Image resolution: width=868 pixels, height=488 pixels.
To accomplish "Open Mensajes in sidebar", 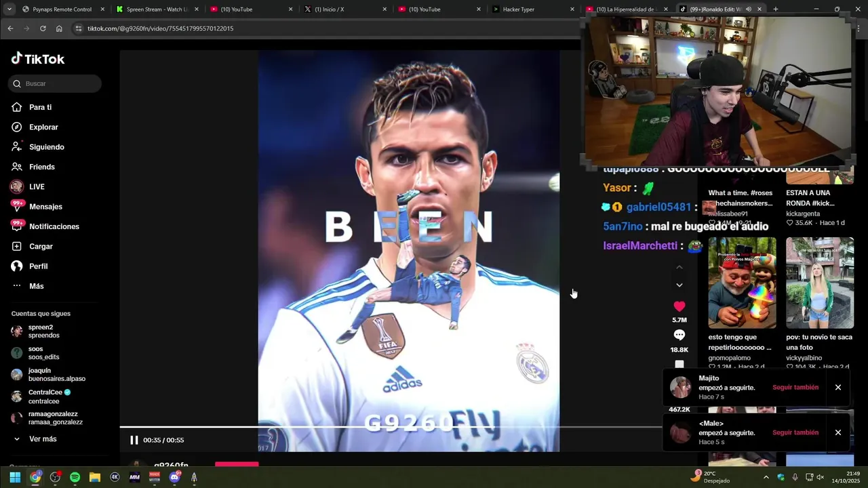I will pos(45,207).
